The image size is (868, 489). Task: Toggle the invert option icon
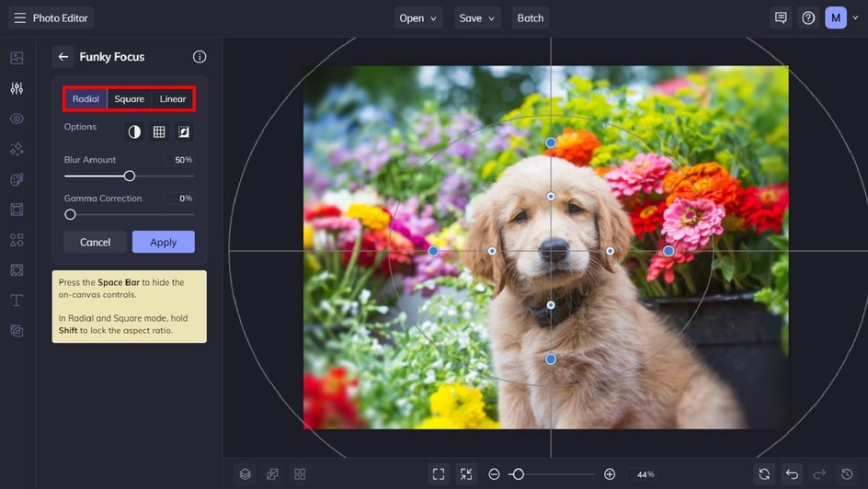click(134, 132)
